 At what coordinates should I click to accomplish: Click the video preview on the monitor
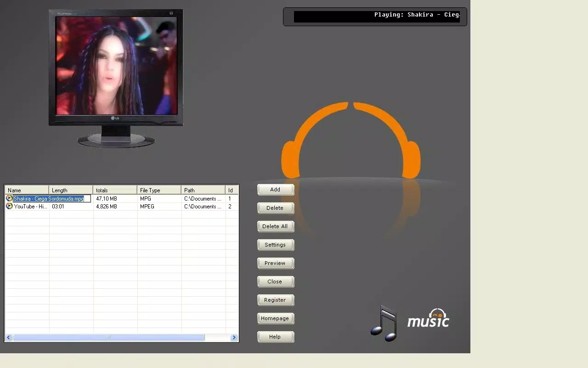pos(116,66)
